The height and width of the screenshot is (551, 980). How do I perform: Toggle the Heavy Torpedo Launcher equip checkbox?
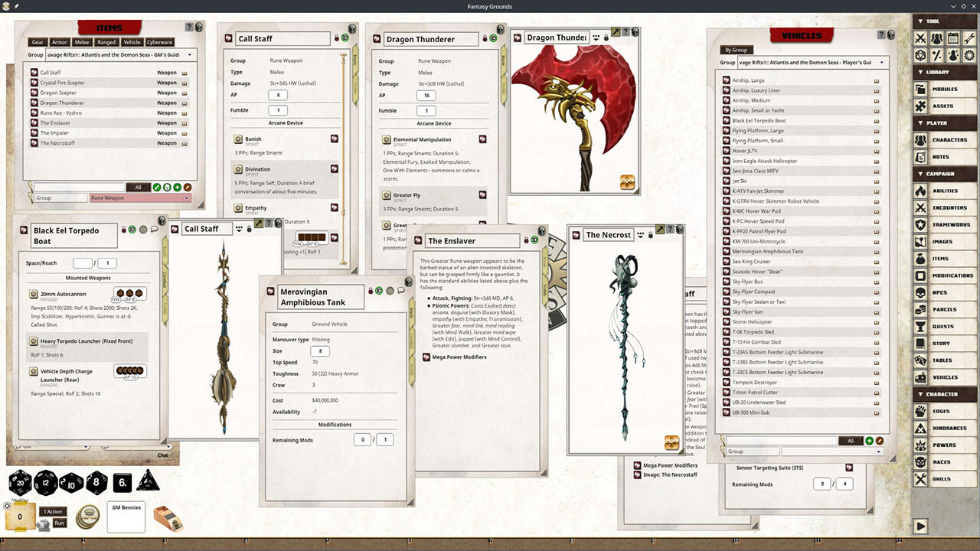coord(34,341)
